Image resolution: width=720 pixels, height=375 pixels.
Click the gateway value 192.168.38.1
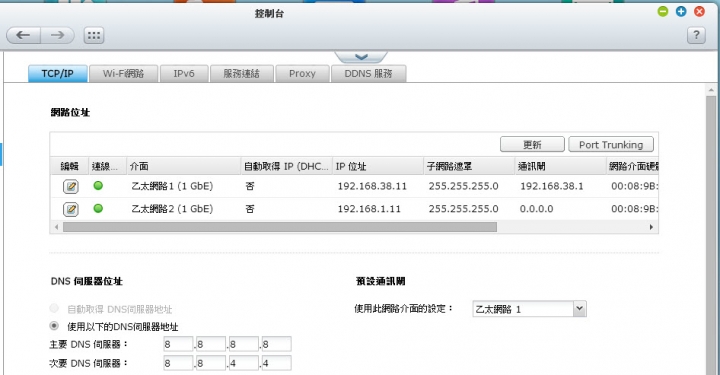point(551,186)
